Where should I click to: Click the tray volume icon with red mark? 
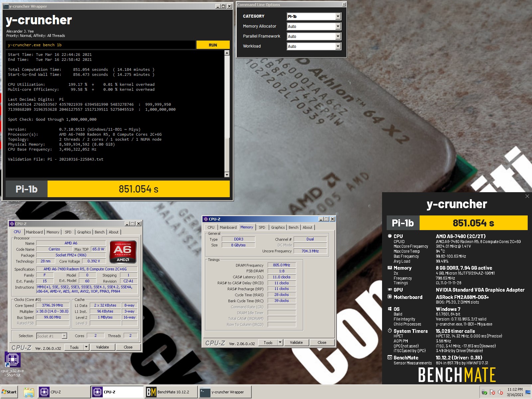coord(500,392)
